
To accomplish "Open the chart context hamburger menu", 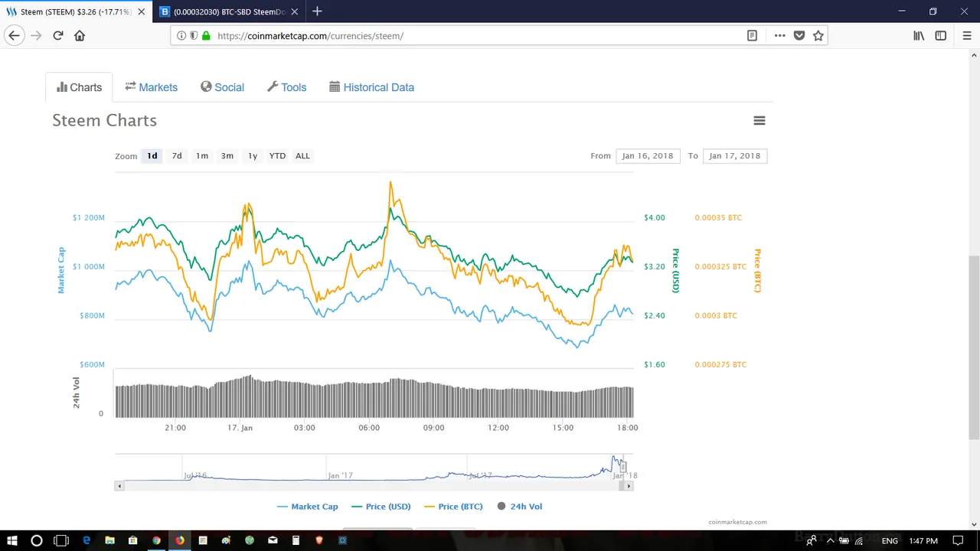I will coord(759,120).
